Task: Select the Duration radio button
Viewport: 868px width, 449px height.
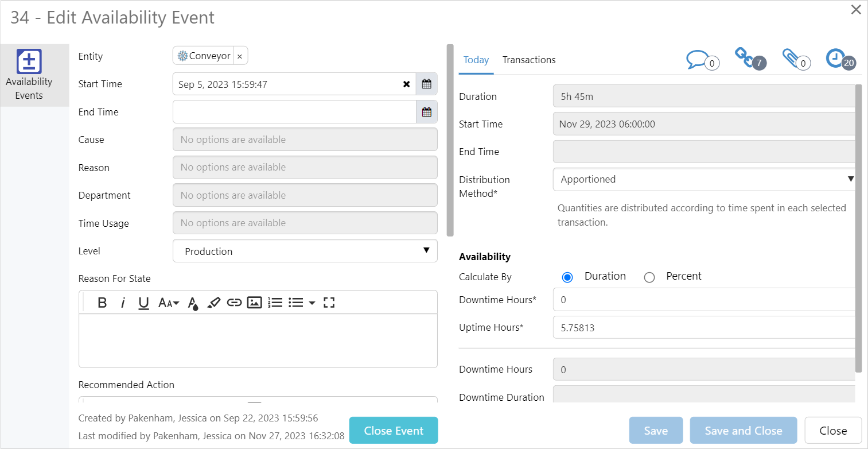Action: coord(567,277)
